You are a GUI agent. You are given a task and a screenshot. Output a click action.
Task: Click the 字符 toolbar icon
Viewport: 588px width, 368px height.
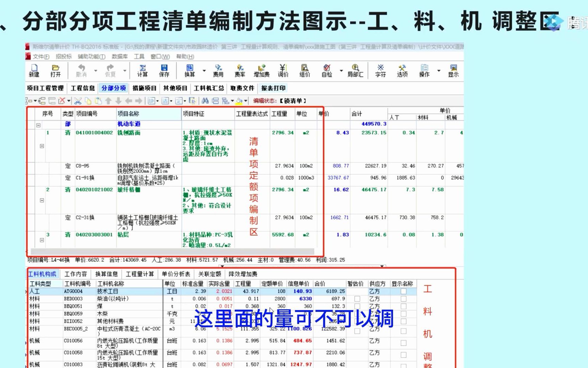380,71
